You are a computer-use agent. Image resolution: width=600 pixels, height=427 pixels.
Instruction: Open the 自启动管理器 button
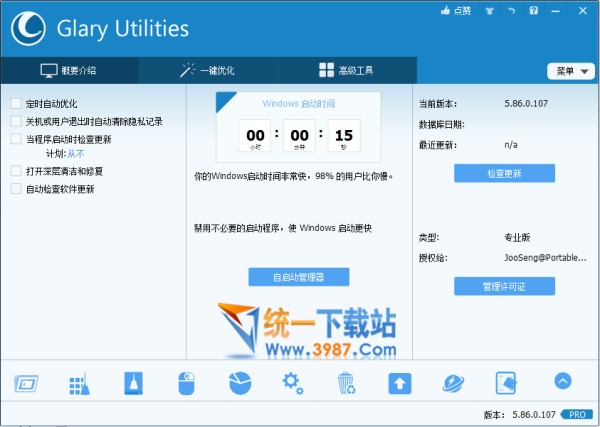pos(299,277)
